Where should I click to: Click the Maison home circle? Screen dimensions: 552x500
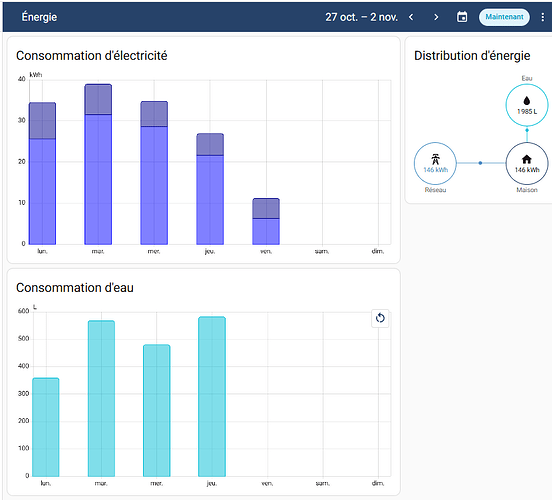click(x=527, y=163)
